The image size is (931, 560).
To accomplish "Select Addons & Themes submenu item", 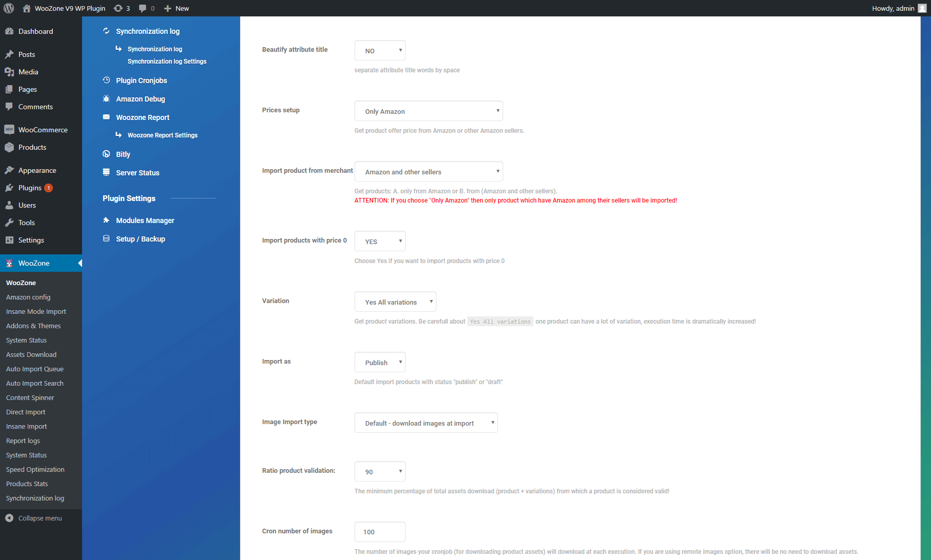I will [x=33, y=326].
